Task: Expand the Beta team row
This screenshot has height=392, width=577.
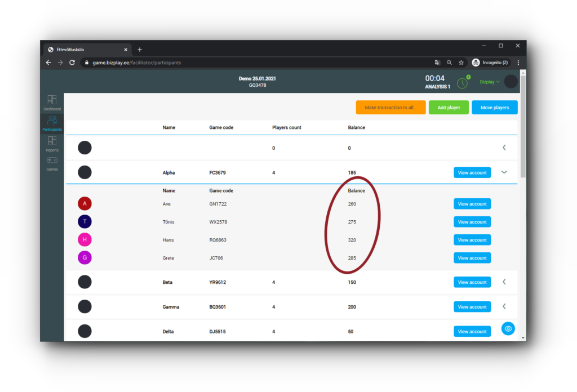Action: point(504,282)
